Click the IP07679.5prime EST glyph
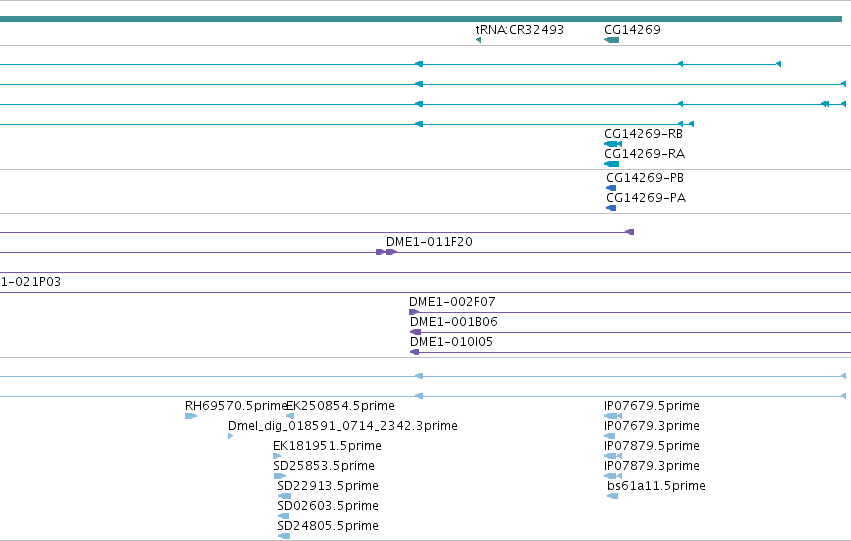Viewport: 851px width, 541px height. [613, 416]
